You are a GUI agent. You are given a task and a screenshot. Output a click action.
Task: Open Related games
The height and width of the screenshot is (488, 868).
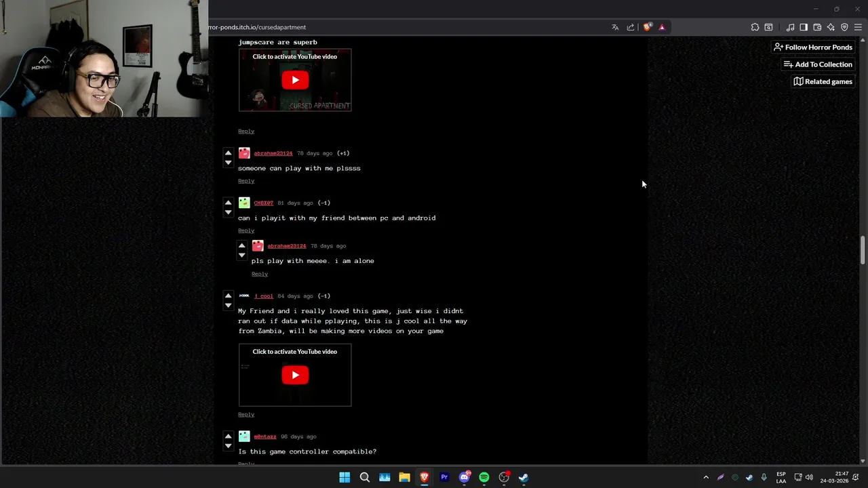pyautogui.click(x=823, y=81)
